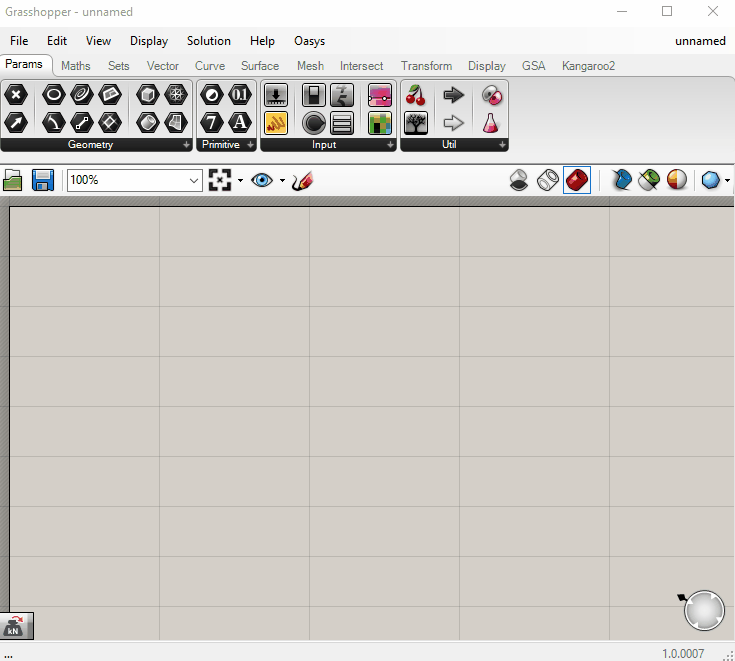The width and height of the screenshot is (735, 661).
Task: Pick the Circular Arc parameter icon
Action: coord(53,123)
